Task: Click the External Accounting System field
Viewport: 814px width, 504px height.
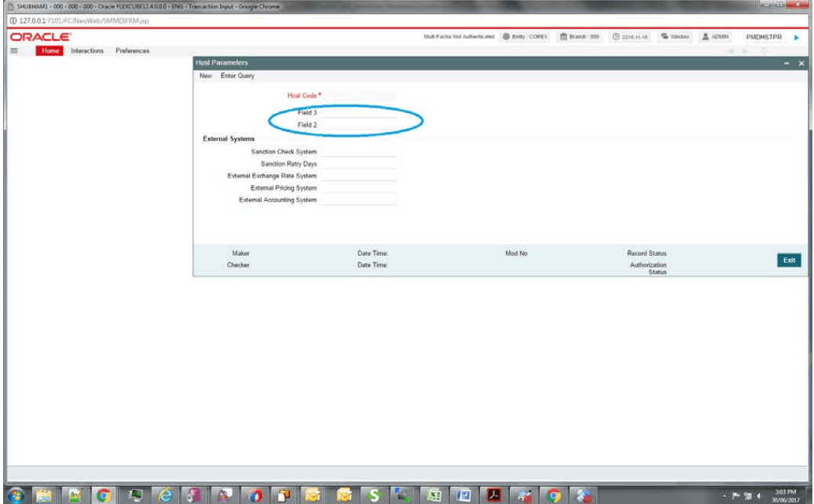Action: click(359, 199)
